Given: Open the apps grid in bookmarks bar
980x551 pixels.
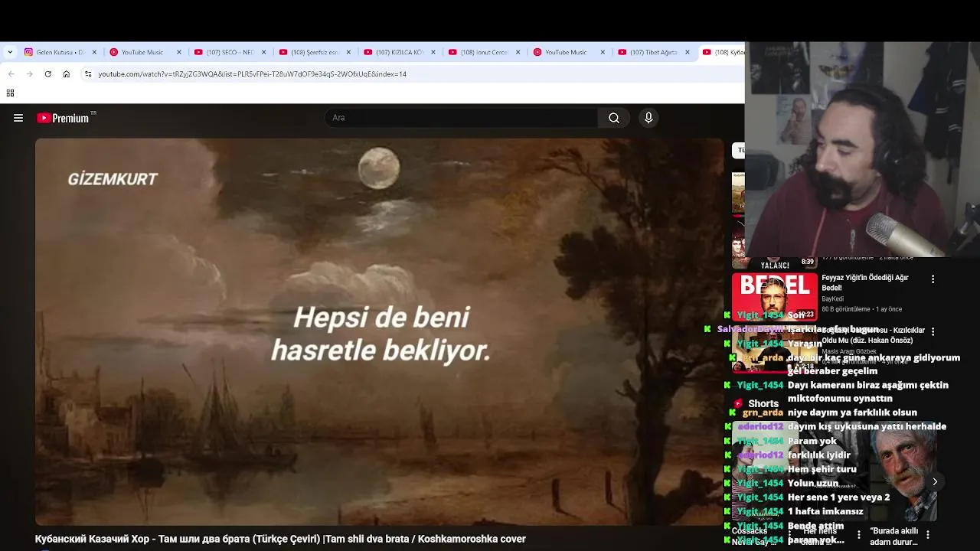Looking at the screenshot, I should pyautogui.click(x=10, y=93).
